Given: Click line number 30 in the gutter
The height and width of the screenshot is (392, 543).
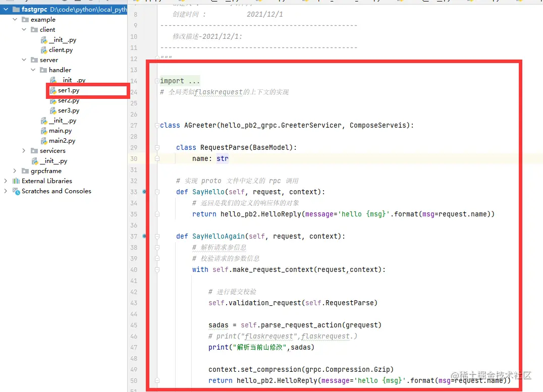Looking at the screenshot, I should pos(134,158).
